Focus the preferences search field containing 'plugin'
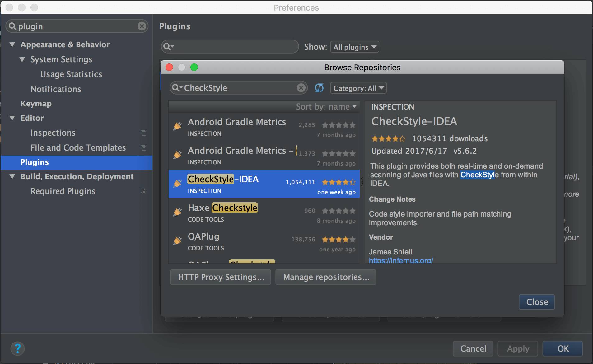This screenshot has height=364, width=593. 77,26
